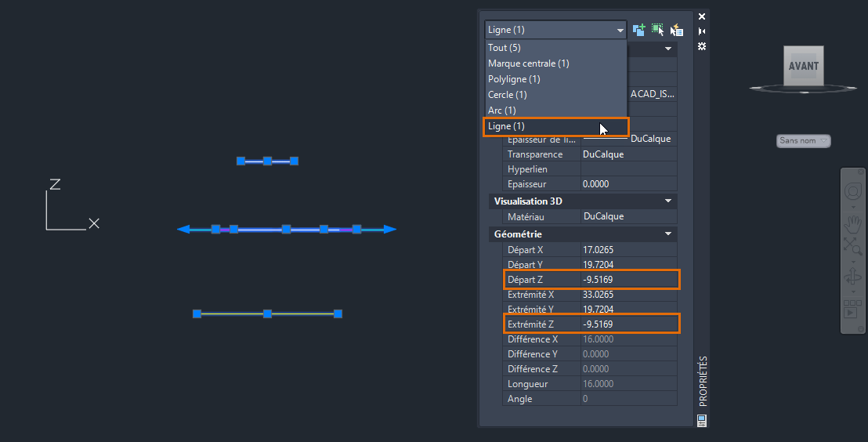The image size is (868, 442).
Task: Click the Départ X value 17.0265
Action: pyautogui.click(x=629, y=250)
